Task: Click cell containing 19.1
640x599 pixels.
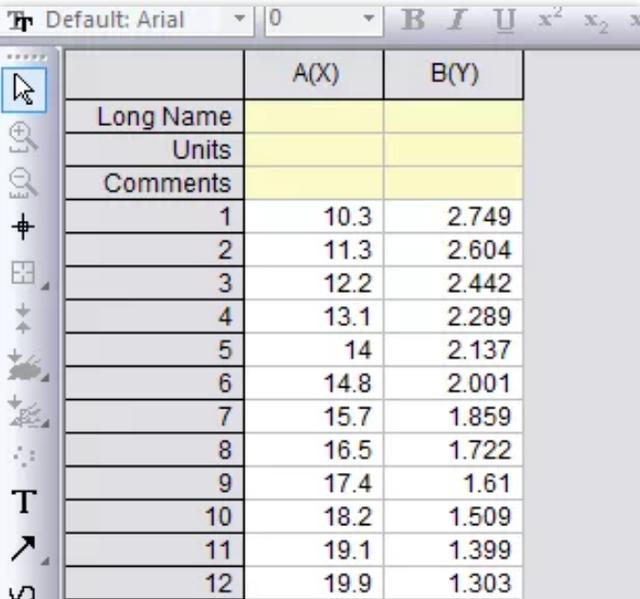Action: tap(314, 550)
